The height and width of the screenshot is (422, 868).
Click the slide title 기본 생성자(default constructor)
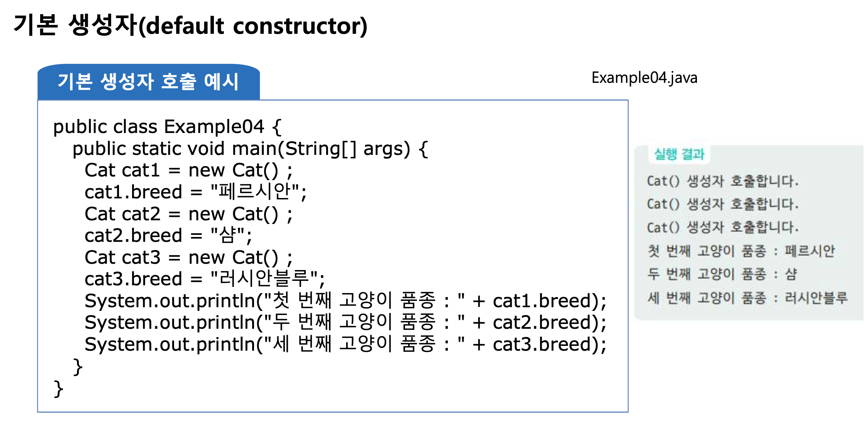point(190,25)
